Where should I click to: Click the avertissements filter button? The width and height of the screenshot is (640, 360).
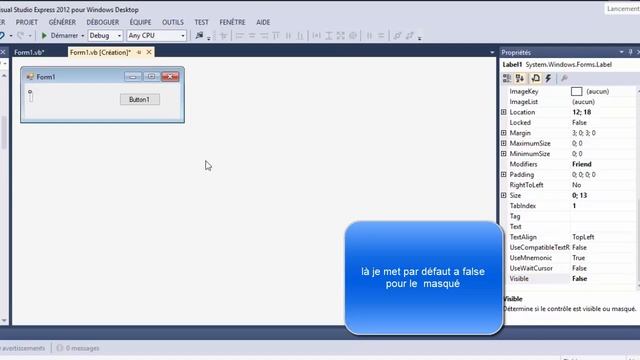pyautogui.click(x=24, y=348)
